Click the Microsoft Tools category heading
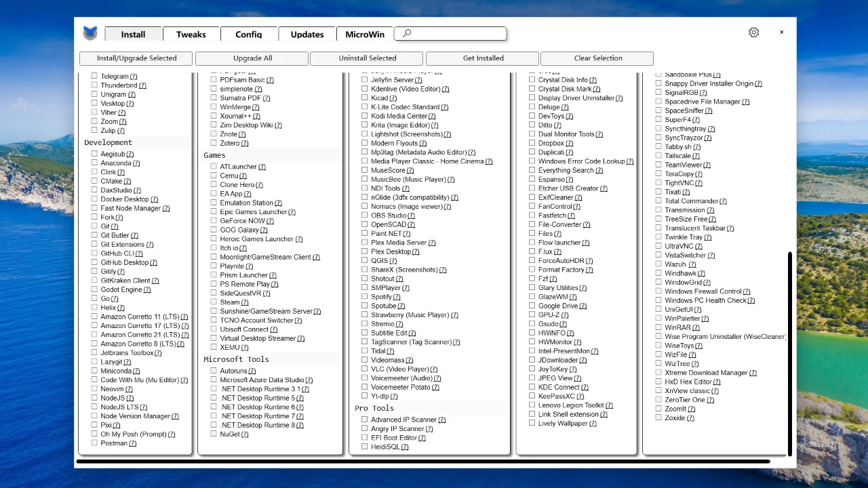This screenshot has width=868, height=488. [x=236, y=359]
